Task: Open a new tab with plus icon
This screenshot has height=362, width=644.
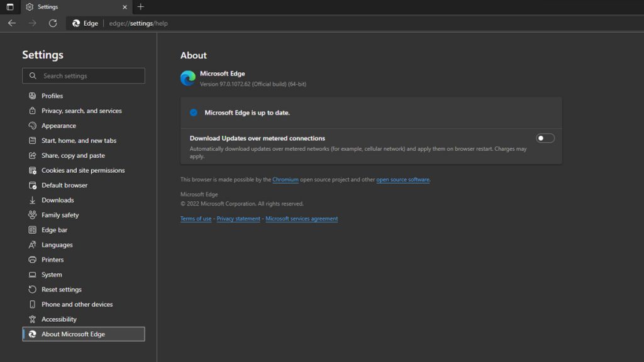Action: 140,7
